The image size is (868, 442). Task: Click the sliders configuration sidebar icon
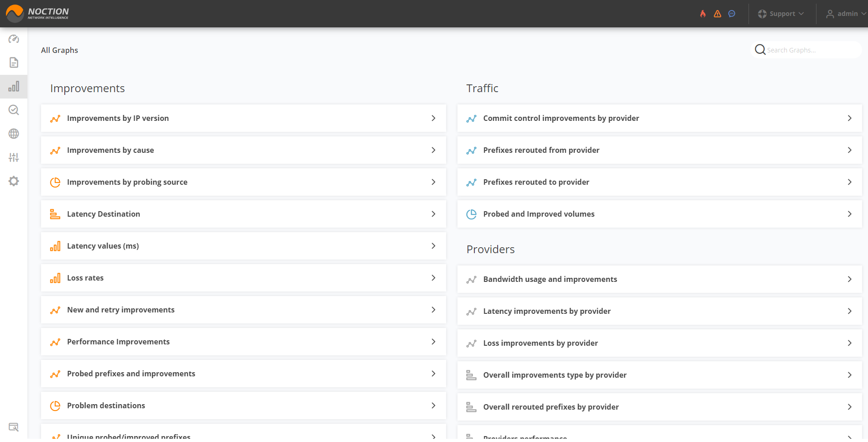click(14, 157)
